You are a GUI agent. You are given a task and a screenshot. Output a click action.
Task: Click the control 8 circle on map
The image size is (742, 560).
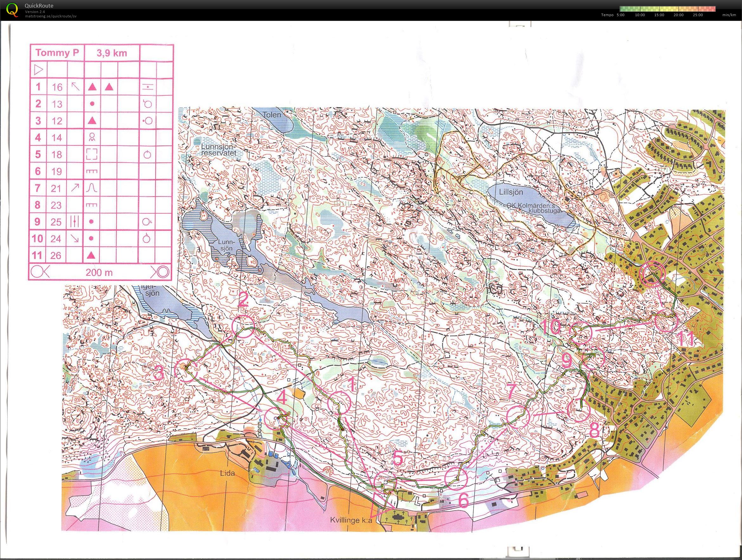(578, 411)
